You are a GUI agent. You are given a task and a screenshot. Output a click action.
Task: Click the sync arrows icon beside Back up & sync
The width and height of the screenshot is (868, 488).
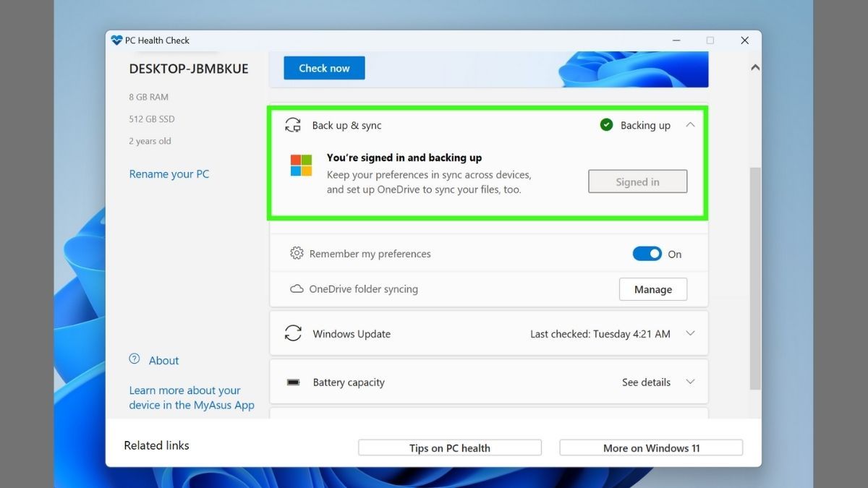pos(293,124)
